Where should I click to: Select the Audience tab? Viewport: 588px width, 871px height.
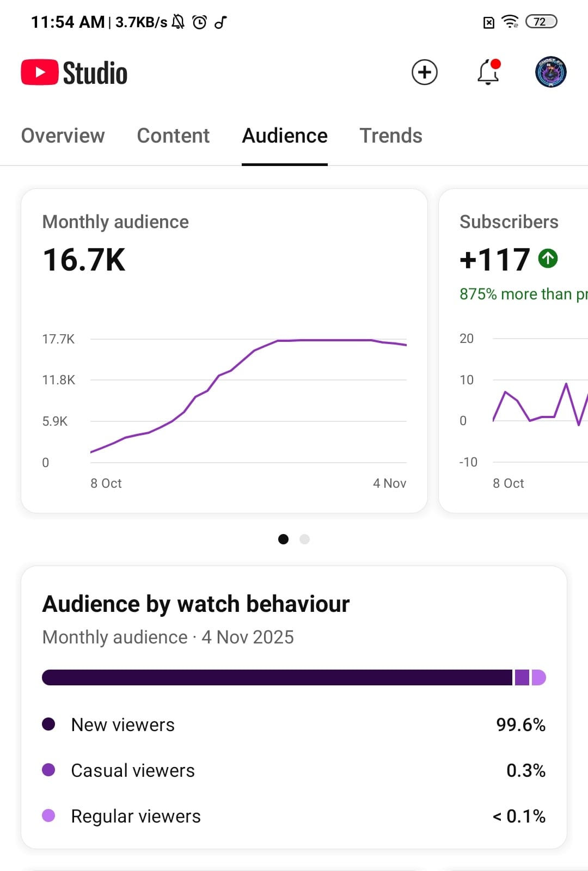coord(284,136)
